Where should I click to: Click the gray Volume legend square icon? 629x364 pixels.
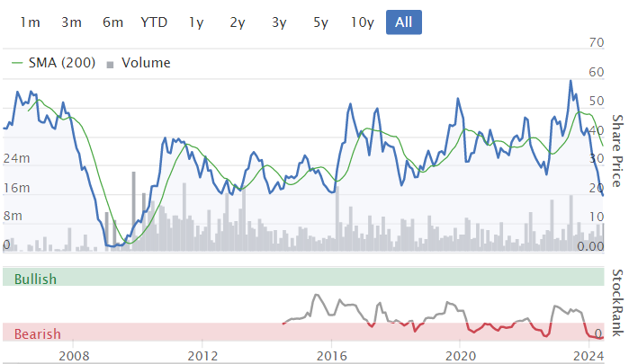(x=110, y=64)
